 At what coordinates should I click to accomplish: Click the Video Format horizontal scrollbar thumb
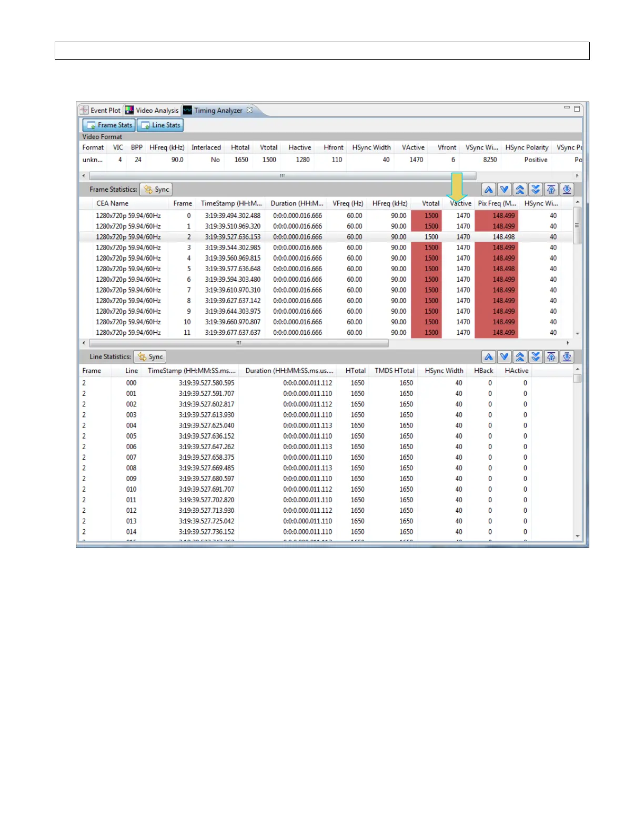pos(283,175)
